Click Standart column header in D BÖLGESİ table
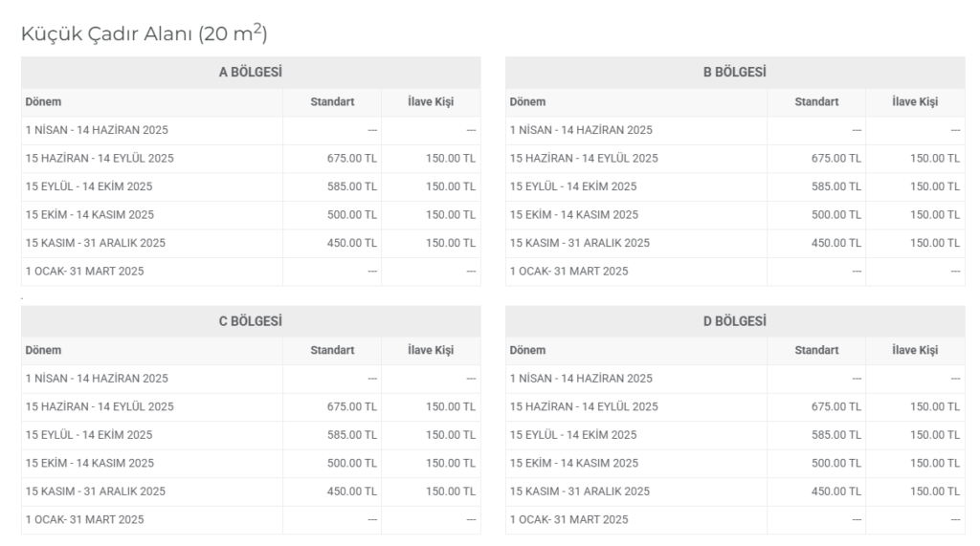 pos(816,351)
